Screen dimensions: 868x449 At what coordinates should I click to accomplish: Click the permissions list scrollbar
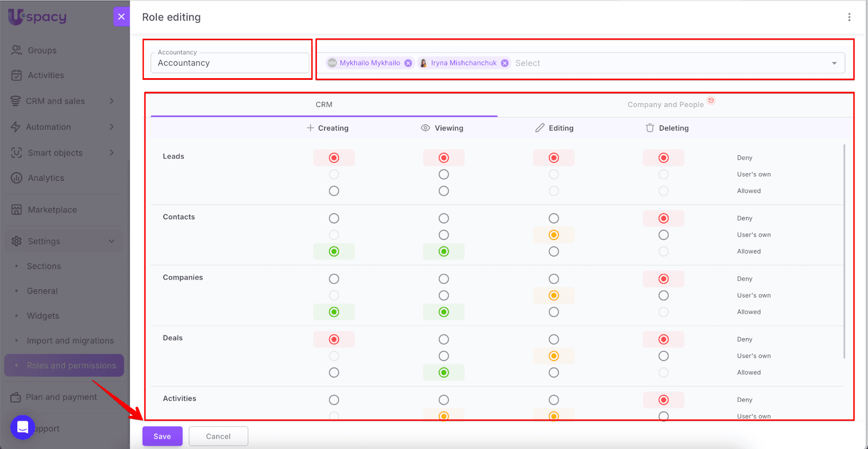[x=844, y=251]
